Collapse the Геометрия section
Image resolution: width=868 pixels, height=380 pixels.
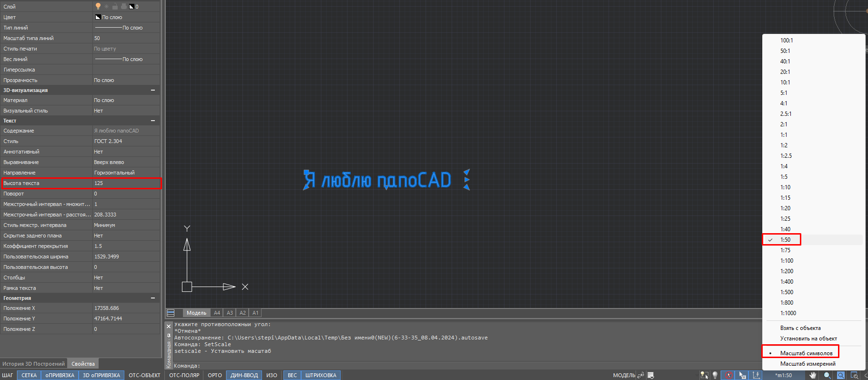(153, 298)
